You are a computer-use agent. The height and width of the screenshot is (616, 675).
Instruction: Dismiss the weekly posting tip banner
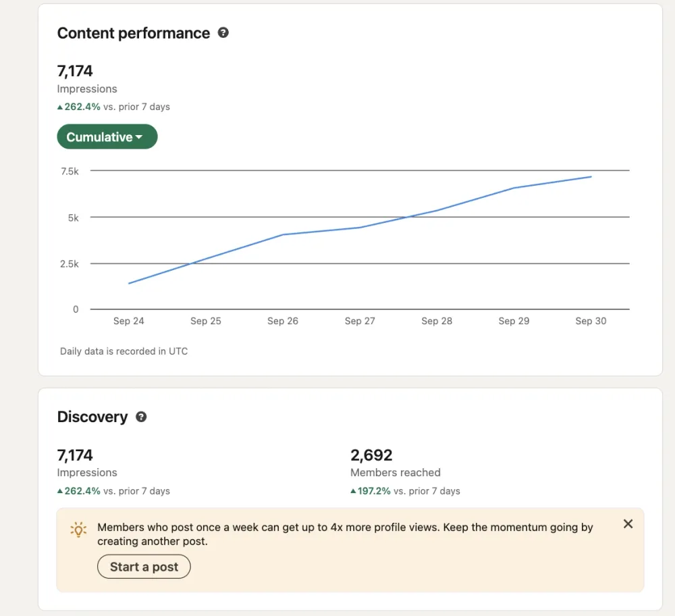tap(628, 524)
